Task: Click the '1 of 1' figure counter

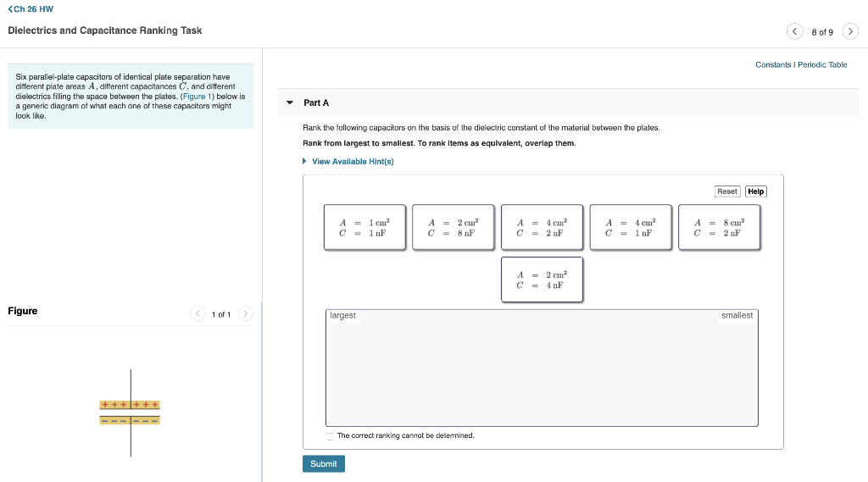Action: (221, 314)
